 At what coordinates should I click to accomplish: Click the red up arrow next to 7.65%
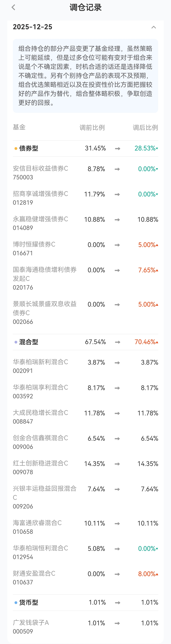157,270
